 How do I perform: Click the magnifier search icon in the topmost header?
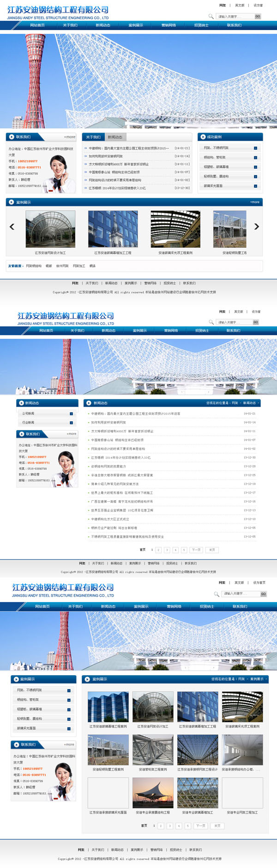[x=211, y=16]
